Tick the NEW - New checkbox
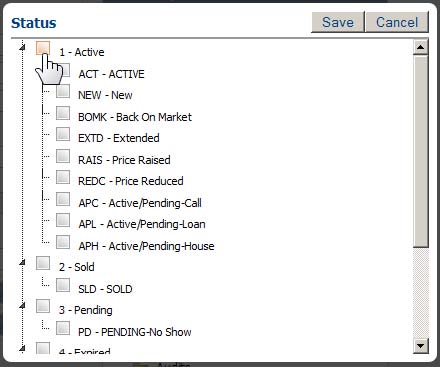 63,91
